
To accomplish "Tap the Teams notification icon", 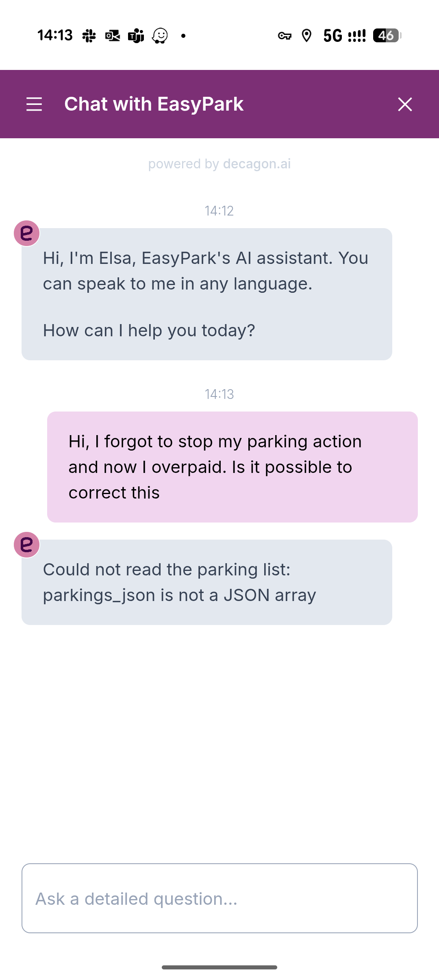I will 136,36.
